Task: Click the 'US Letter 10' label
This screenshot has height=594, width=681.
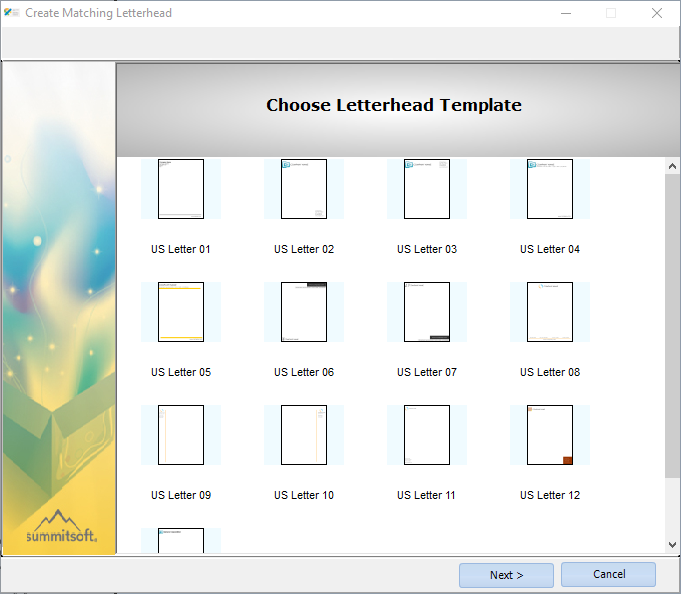Action: pyautogui.click(x=304, y=495)
